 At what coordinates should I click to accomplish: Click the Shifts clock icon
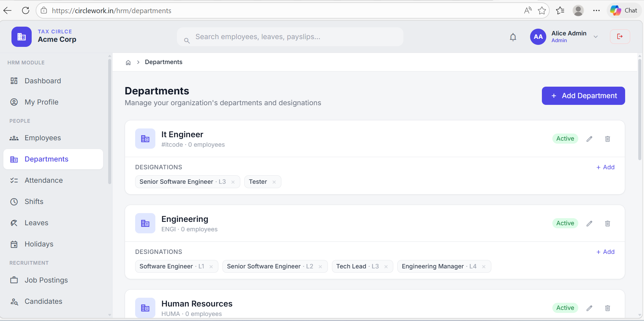[14, 201]
